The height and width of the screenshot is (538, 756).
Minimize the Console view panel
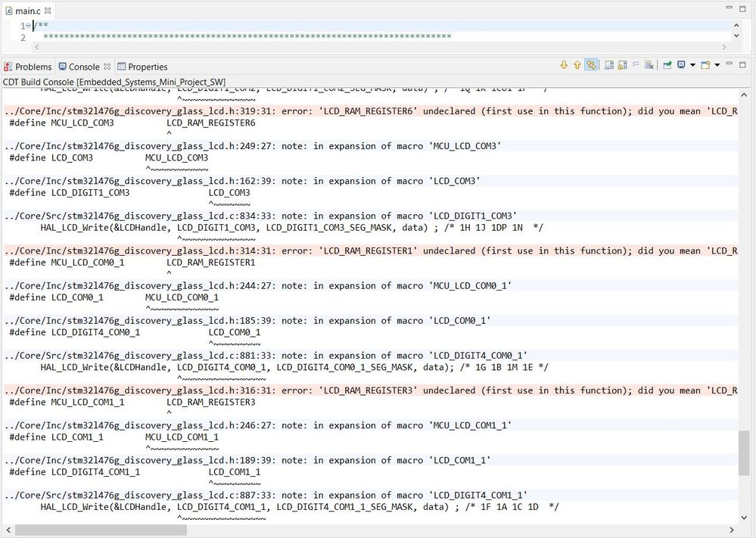pyautogui.click(x=729, y=64)
